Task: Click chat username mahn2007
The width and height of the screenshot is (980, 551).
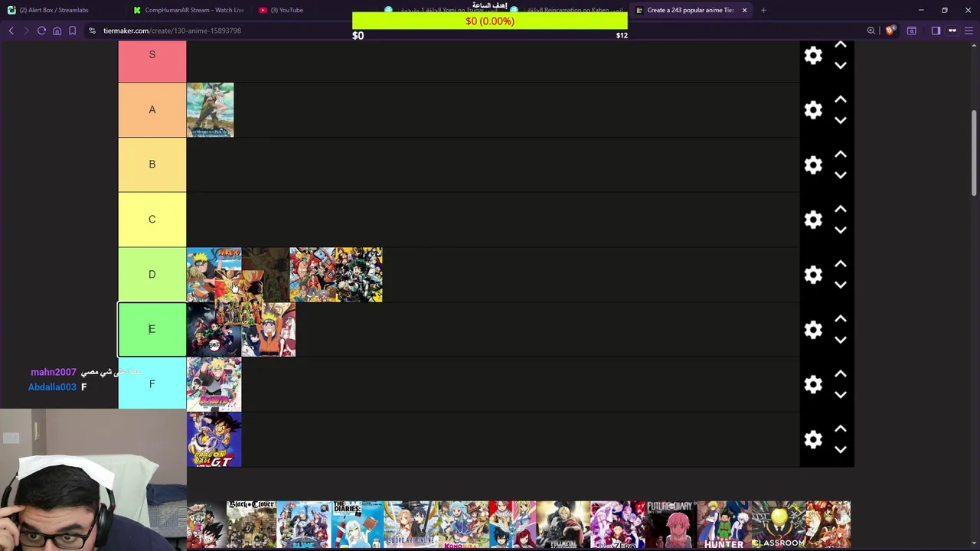Action: [x=54, y=372]
